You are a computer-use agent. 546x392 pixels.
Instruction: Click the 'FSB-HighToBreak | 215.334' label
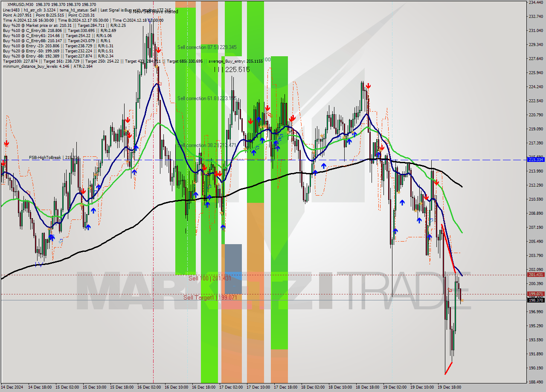pyautogui.click(x=54, y=158)
